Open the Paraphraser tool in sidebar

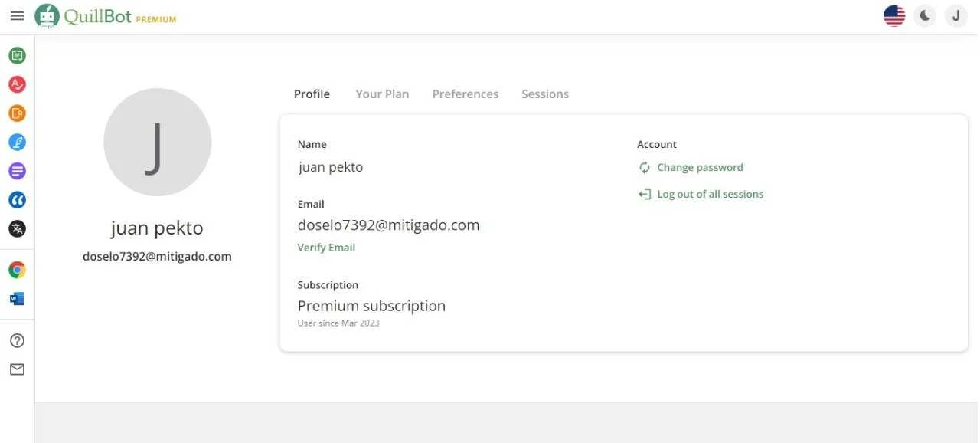[17, 55]
